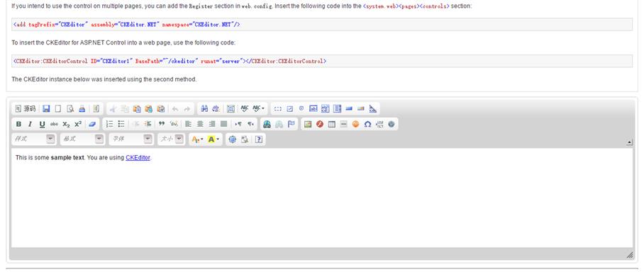
Task: Insert an image
Action: tap(308, 124)
